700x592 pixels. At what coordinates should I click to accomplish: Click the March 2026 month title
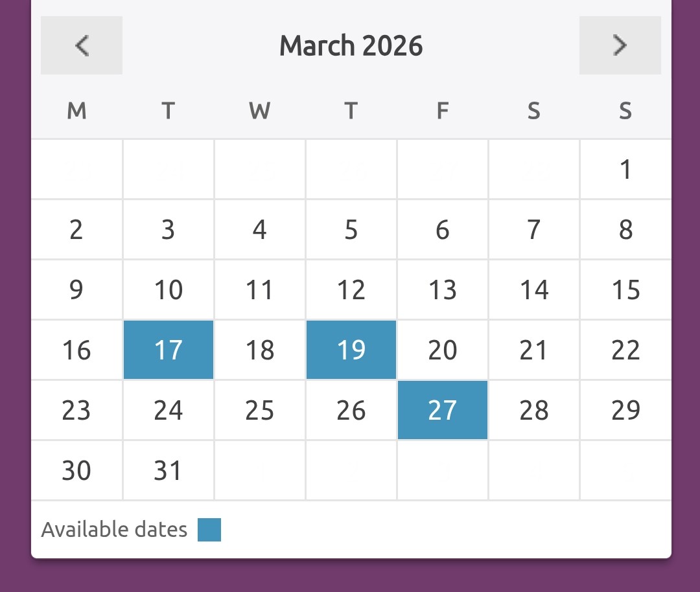351,46
